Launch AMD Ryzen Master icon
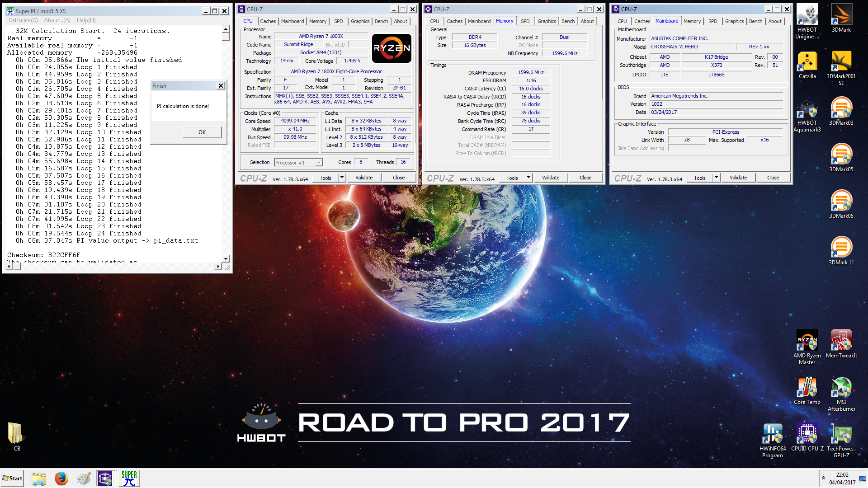868x488 pixels. (x=807, y=347)
